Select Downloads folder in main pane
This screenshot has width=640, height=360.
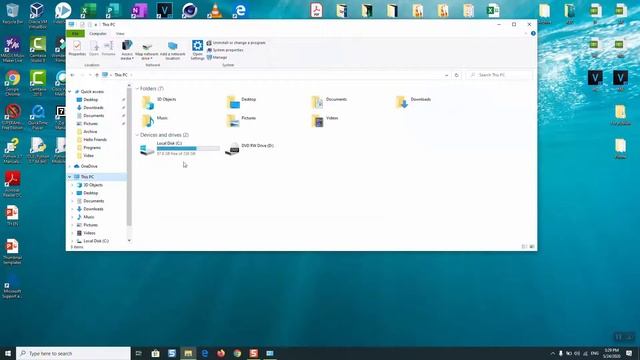tap(413, 102)
